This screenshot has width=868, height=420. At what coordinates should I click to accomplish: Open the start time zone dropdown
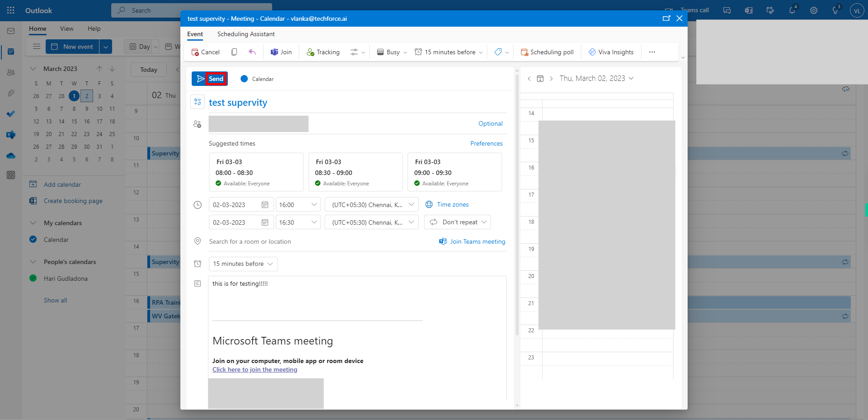click(x=372, y=205)
